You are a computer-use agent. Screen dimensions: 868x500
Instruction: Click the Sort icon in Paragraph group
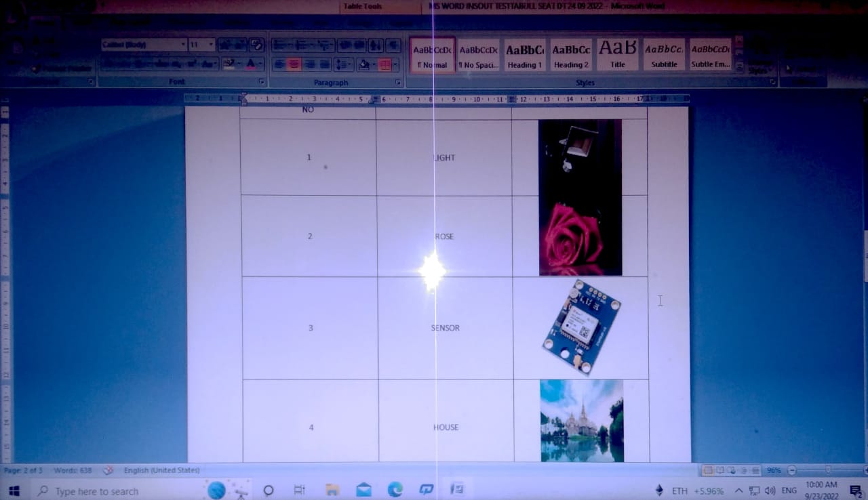pos(375,45)
